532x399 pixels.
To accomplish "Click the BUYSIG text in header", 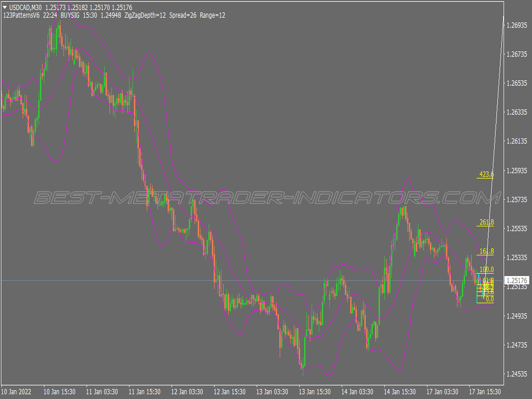I will [x=70, y=15].
